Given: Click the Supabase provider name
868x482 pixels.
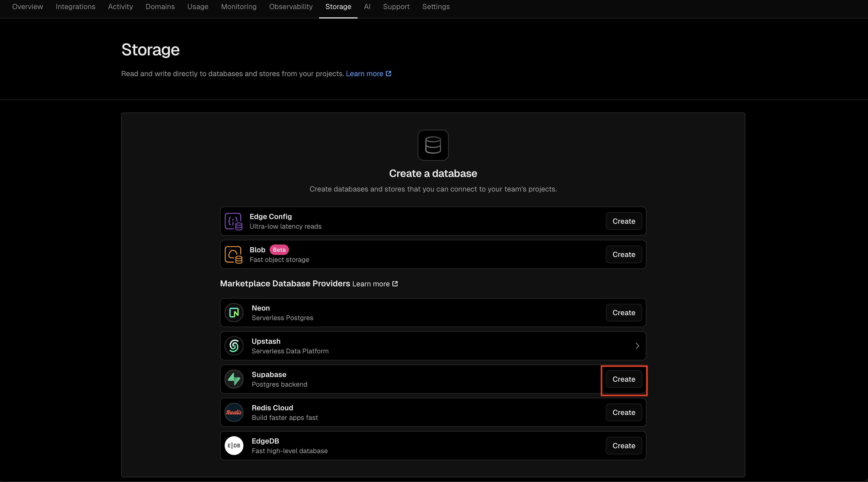Looking at the screenshot, I should tap(269, 375).
